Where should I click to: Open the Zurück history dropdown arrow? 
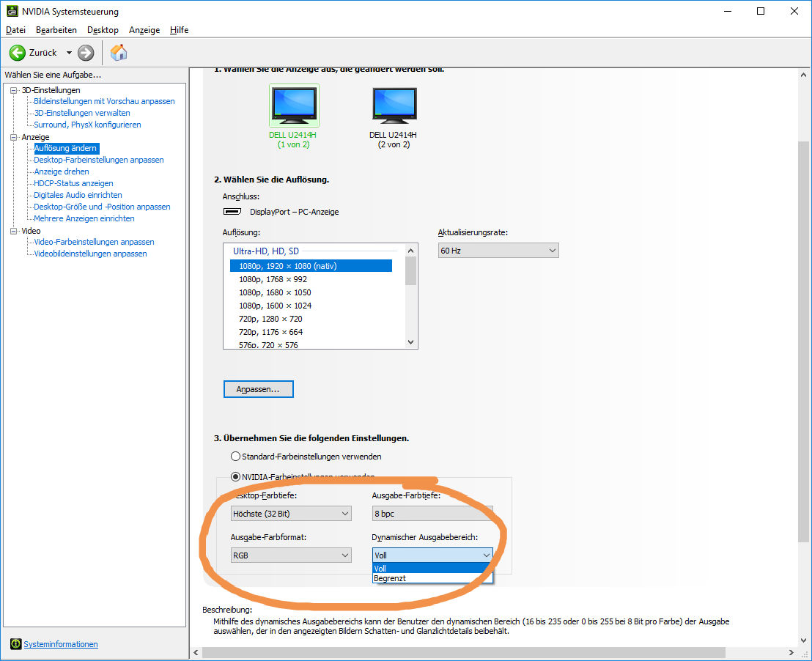[69, 53]
